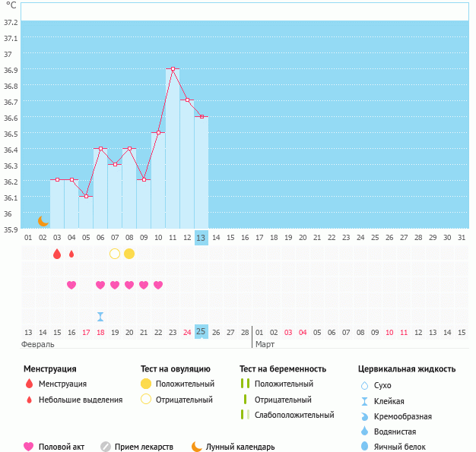Click the sticky cervical fluid icon on day 06

coord(100,316)
